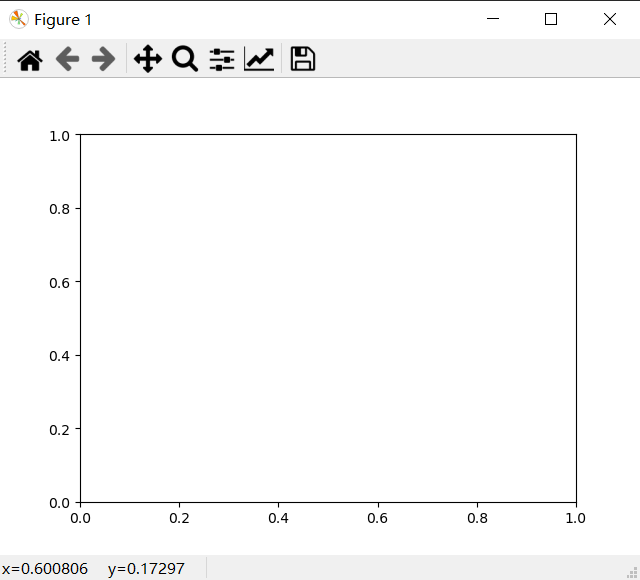Click the toolbar drag handle at the left edge
640x580 pixels.
click(x=4, y=58)
